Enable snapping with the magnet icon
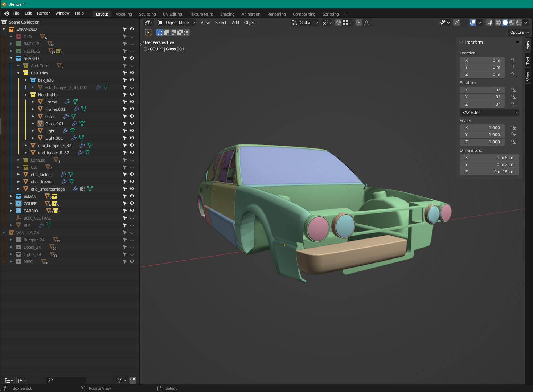 (x=338, y=23)
